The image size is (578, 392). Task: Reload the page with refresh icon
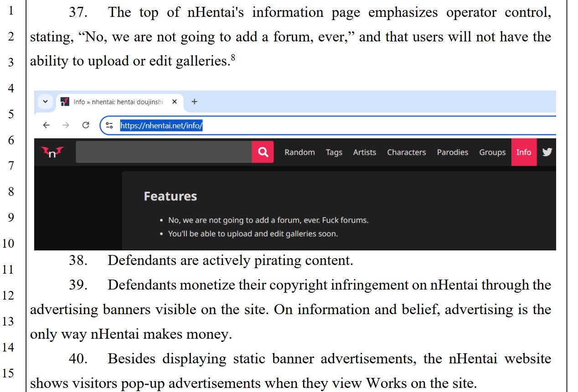tap(86, 125)
